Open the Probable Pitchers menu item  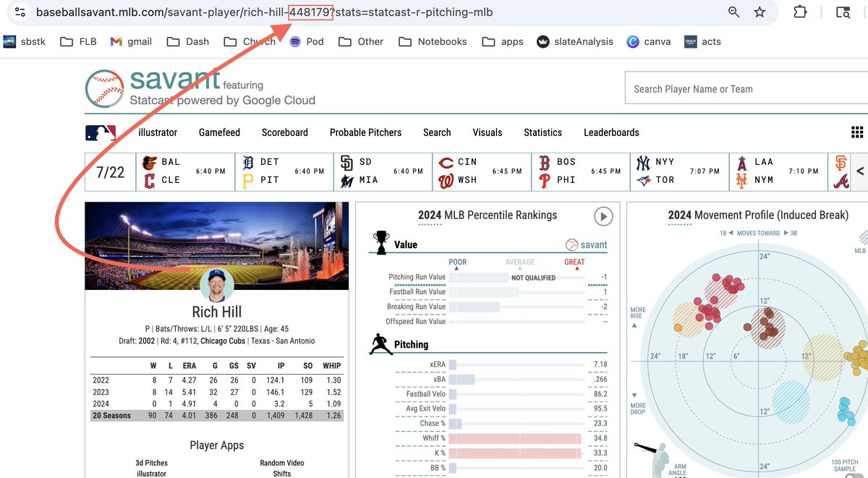[365, 132]
